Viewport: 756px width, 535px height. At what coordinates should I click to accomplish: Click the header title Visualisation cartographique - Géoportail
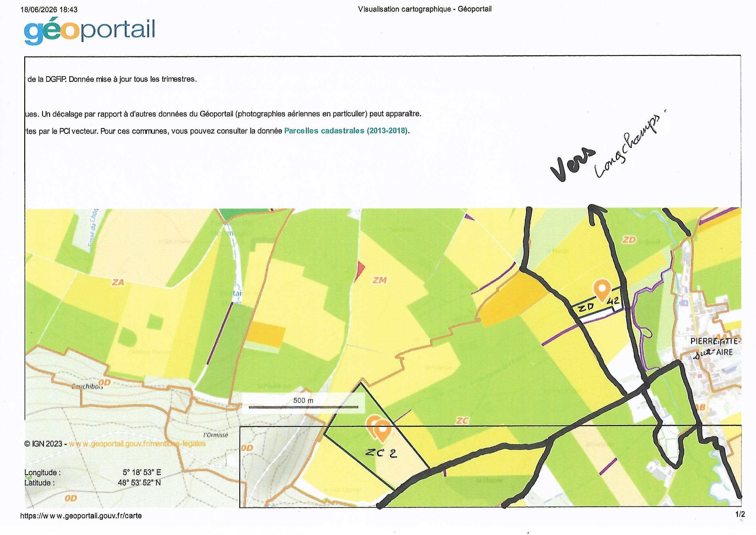point(425,9)
